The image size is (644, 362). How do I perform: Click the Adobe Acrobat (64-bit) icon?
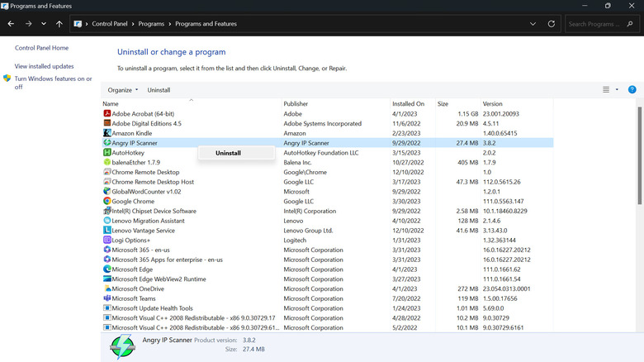click(x=107, y=113)
